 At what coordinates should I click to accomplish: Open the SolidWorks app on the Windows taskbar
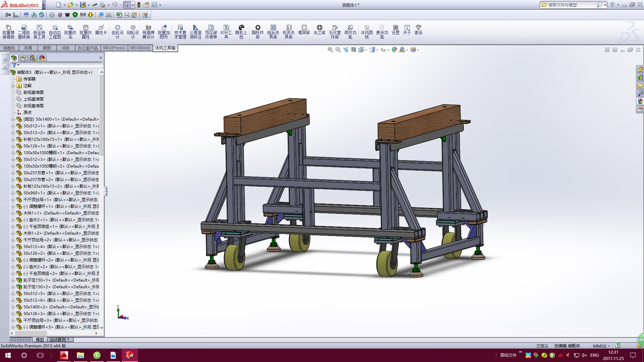click(x=129, y=355)
